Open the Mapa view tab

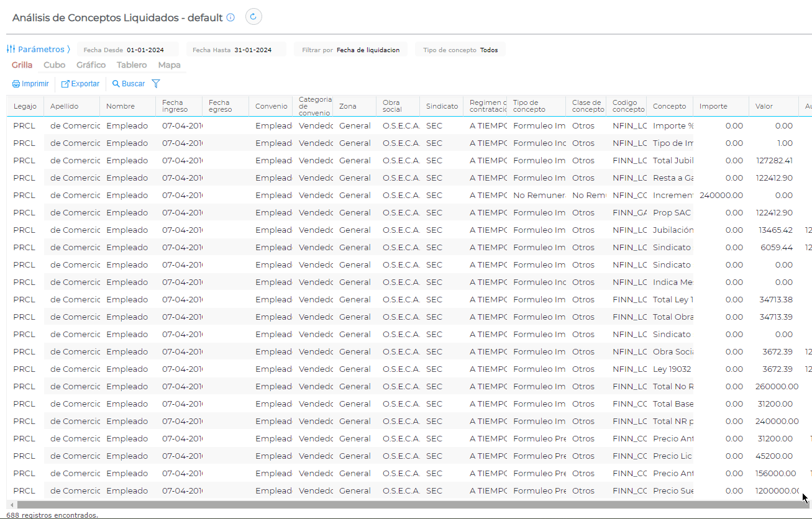pyautogui.click(x=169, y=65)
